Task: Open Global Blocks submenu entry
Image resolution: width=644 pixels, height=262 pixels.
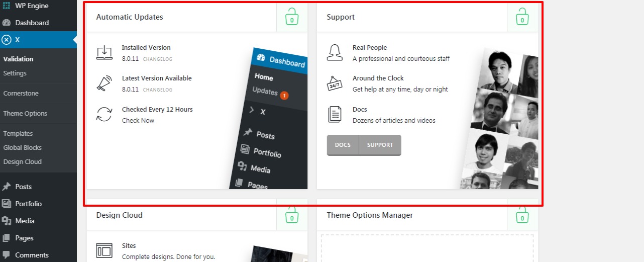Action: [x=22, y=147]
